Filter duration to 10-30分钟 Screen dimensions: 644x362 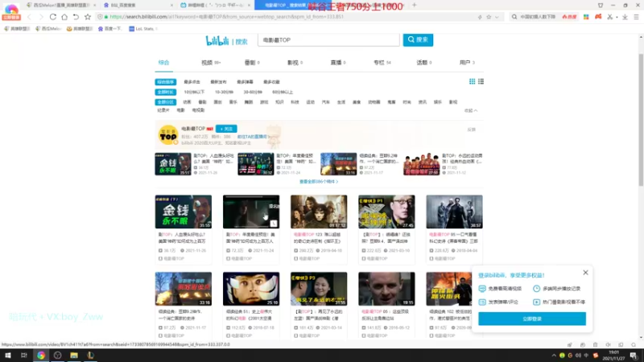(x=224, y=93)
